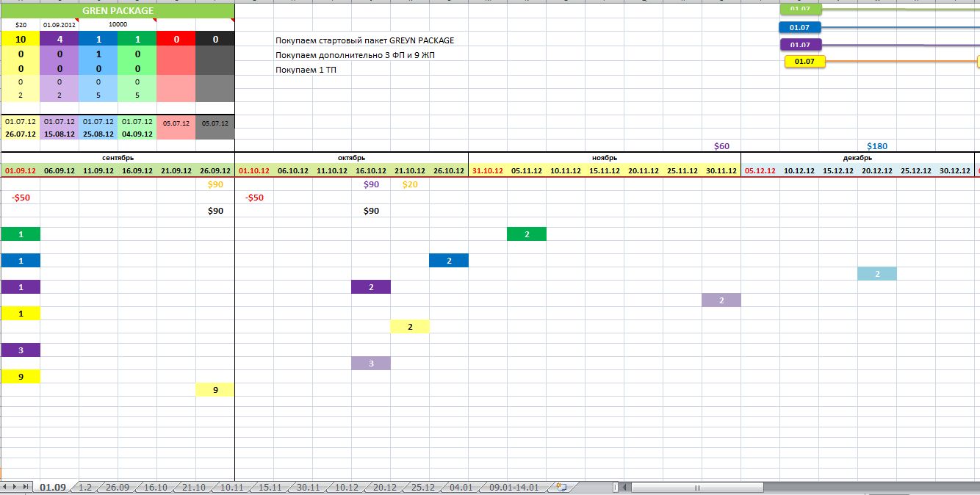Select the red 01.10.12 date cell
The height and width of the screenshot is (495, 980).
click(254, 170)
